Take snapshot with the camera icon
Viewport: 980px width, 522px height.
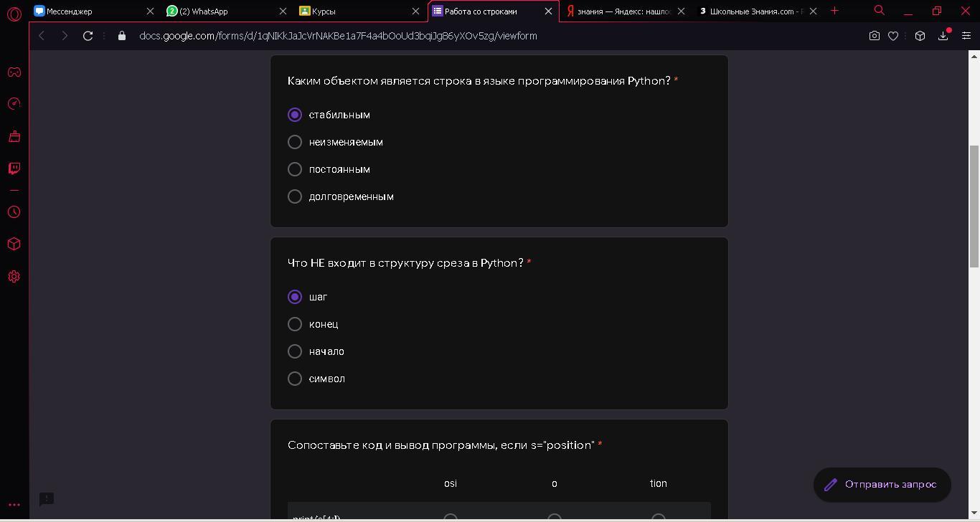(874, 36)
